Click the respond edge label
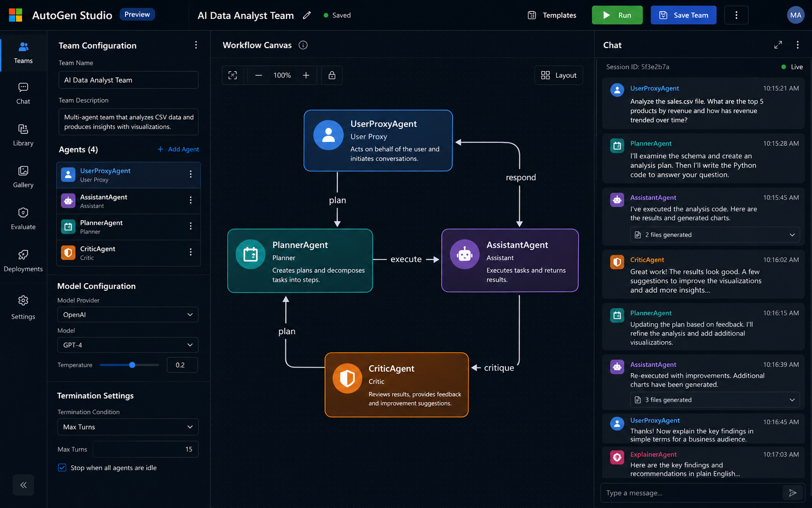This screenshot has width=812, height=508. [521, 177]
